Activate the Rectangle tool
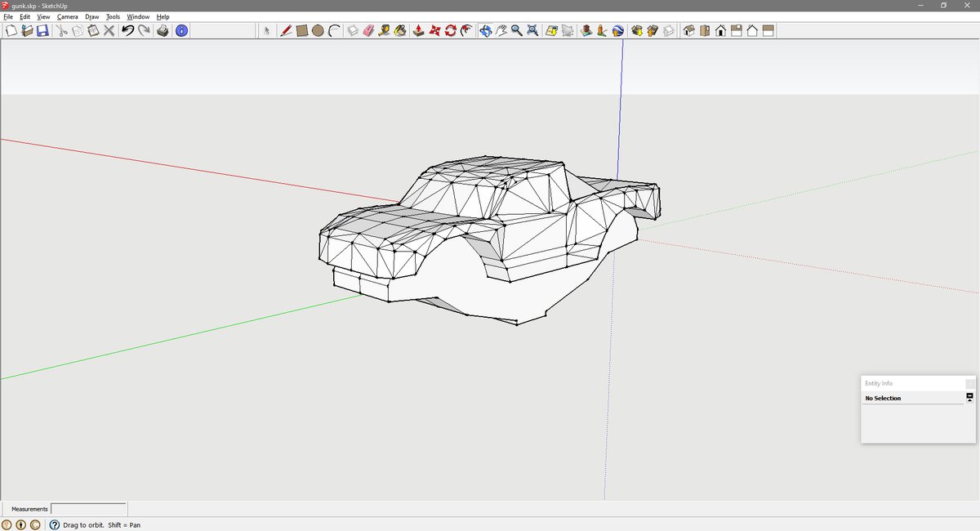 tap(301, 31)
